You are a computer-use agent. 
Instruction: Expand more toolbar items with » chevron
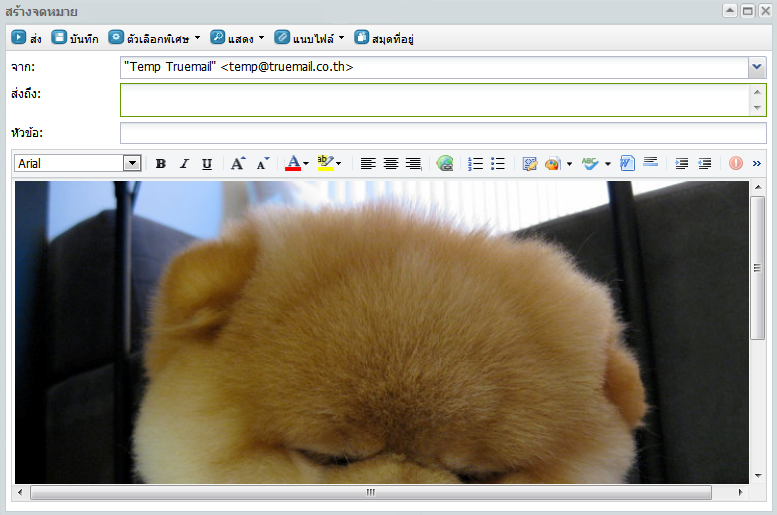[x=757, y=163]
